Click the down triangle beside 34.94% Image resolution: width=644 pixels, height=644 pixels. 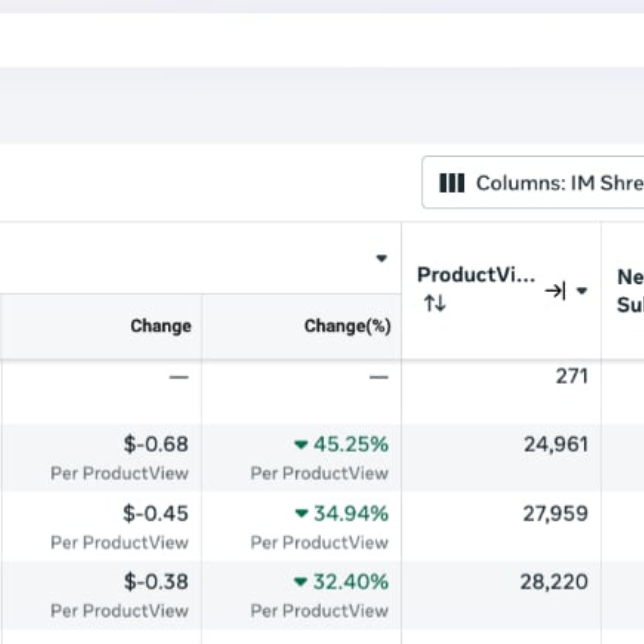click(302, 513)
